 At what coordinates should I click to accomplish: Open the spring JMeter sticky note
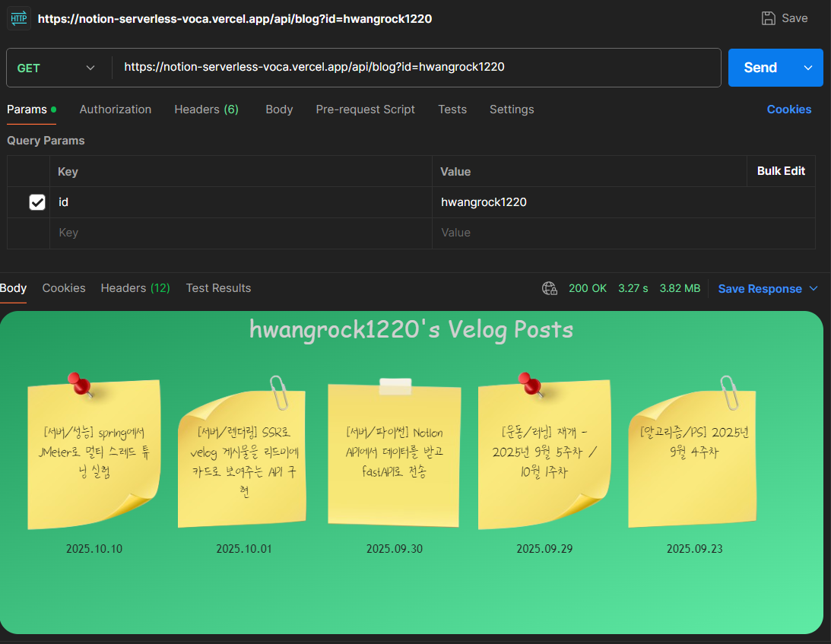(x=94, y=454)
